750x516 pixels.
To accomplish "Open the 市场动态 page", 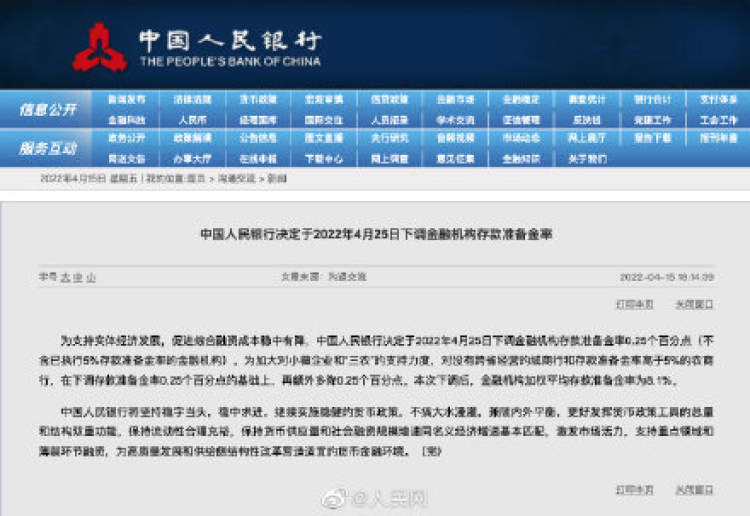I will (x=521, y=138).
